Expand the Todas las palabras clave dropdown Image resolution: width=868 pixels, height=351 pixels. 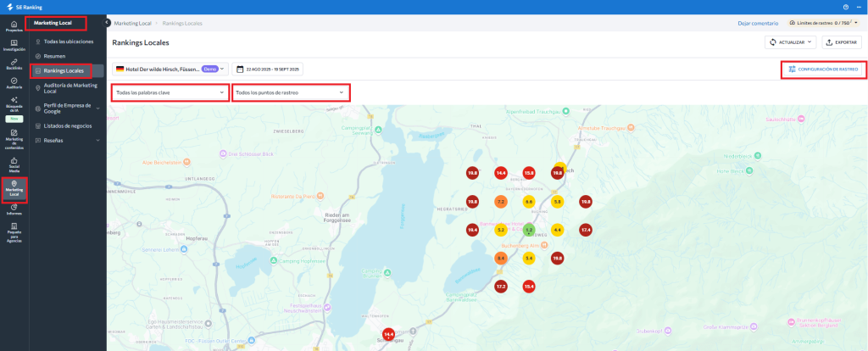tap(170, 92)
